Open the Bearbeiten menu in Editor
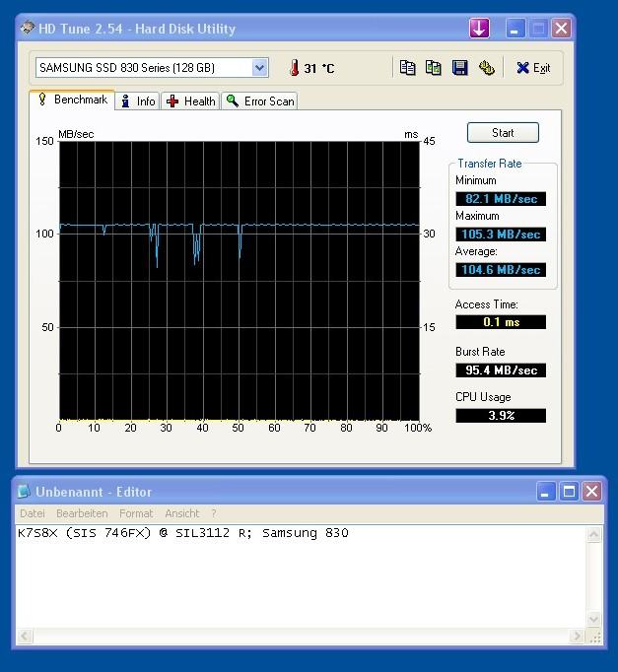 82,513
